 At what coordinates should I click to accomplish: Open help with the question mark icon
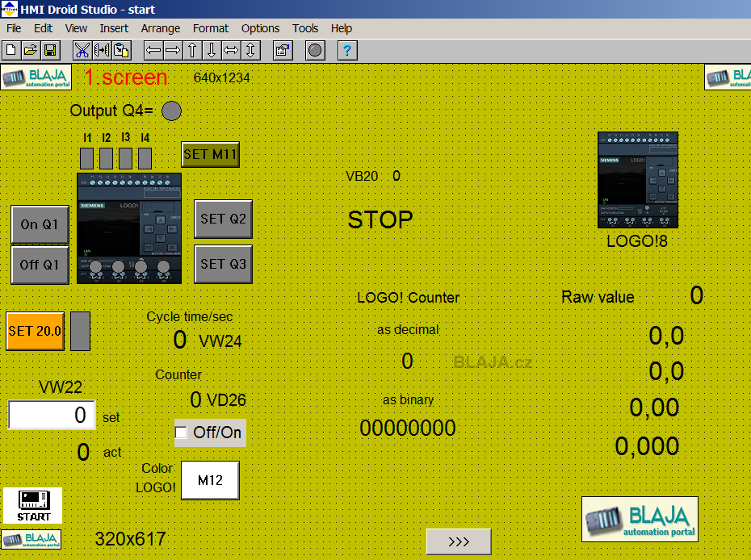tap(347, 50)
